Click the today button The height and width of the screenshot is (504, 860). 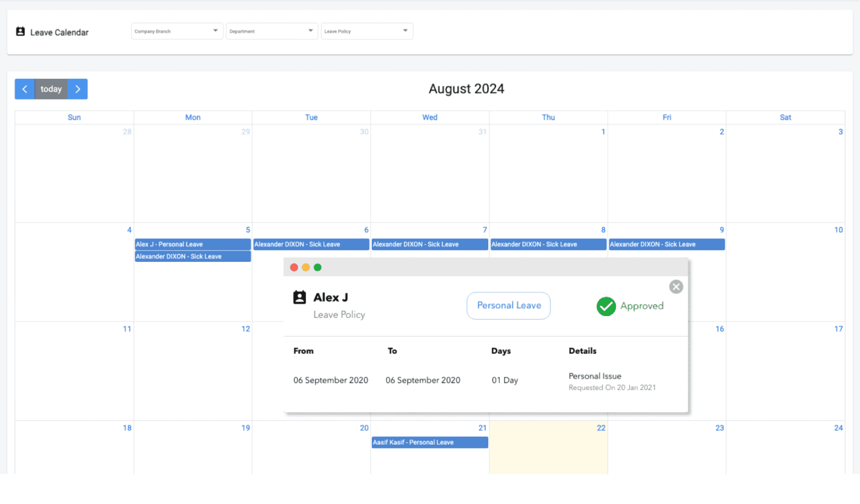coord(51,89)
